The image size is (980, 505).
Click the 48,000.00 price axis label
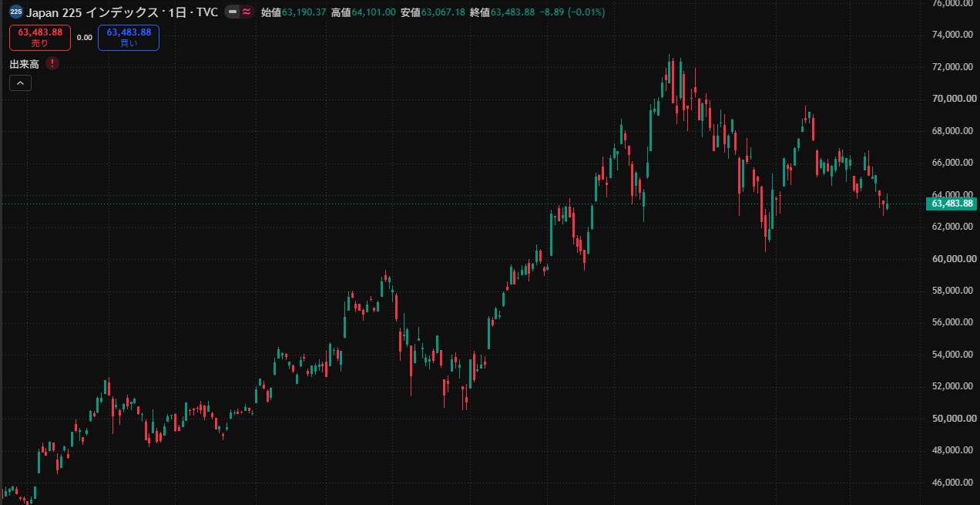tap(954, 450)
